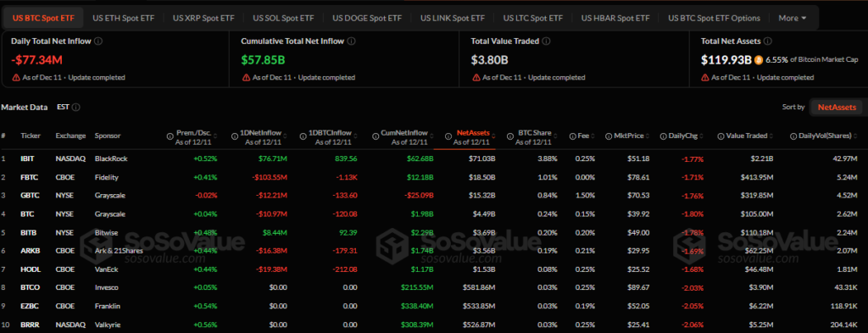
Task: Open info icon on MktPrice column
Action: 609,136
